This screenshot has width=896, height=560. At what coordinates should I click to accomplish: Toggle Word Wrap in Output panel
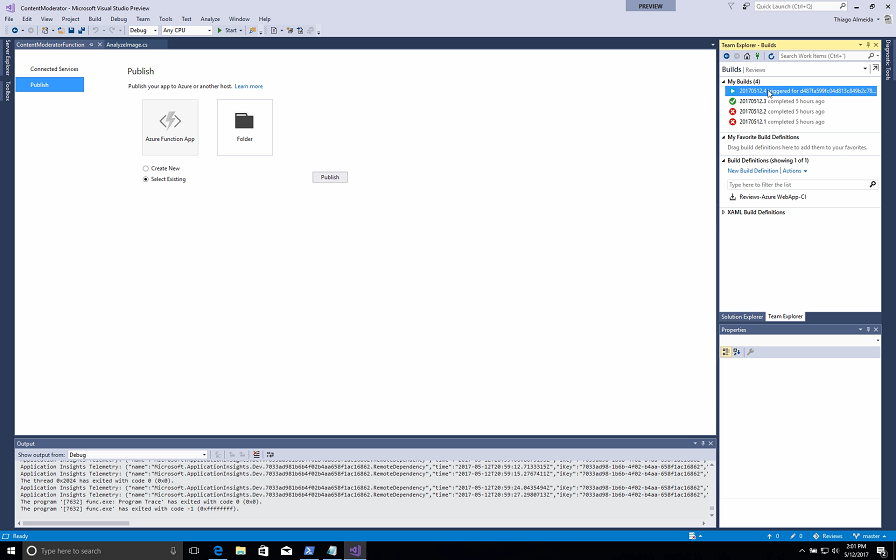pos(270,455)
